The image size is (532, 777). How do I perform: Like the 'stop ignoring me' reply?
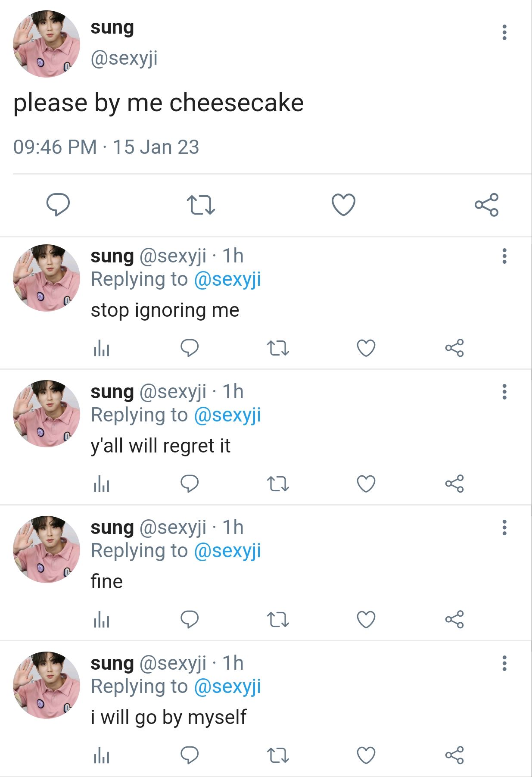click(366, 348)
